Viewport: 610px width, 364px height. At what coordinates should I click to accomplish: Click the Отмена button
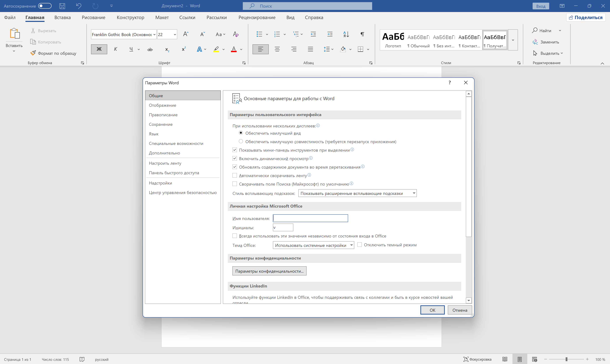459,310
